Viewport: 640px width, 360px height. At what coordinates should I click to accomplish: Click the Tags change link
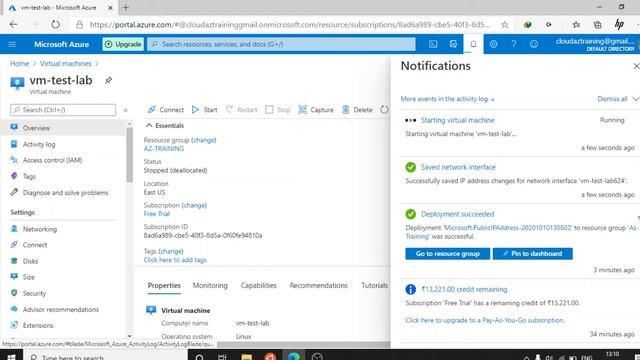(x=171, y=251)
